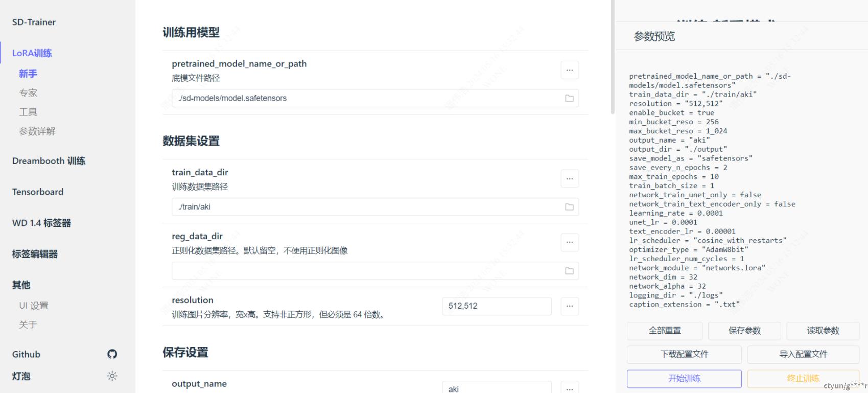868x393 pixels.
Task: Click the resolution input field showing 512,512
Action: pos(496,306)
